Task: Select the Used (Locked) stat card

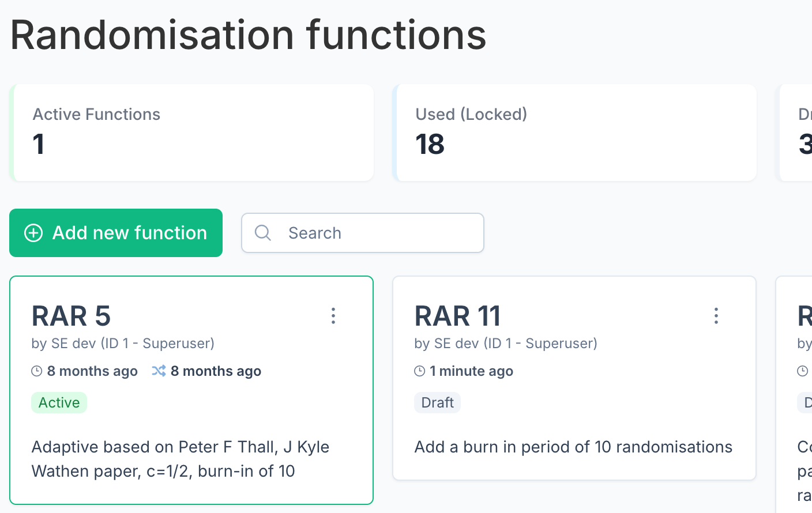Action: point(576,133)
